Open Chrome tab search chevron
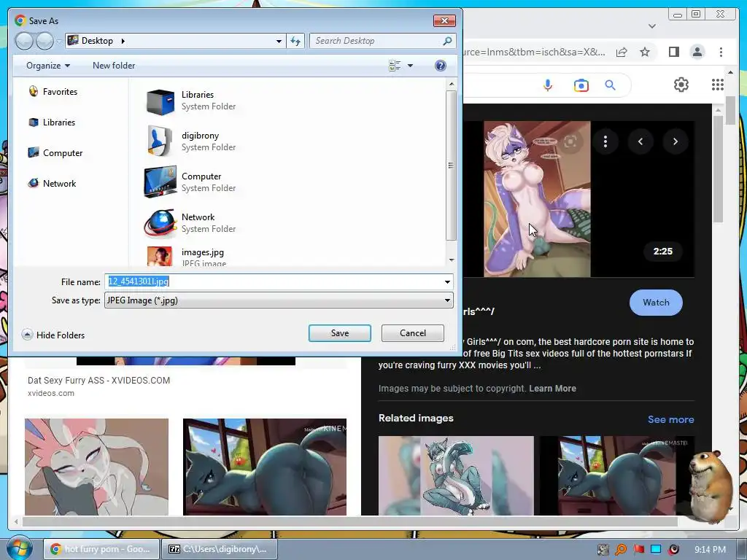Image resolution: width=747 pixels, height=560 pixels. [652, 26]
